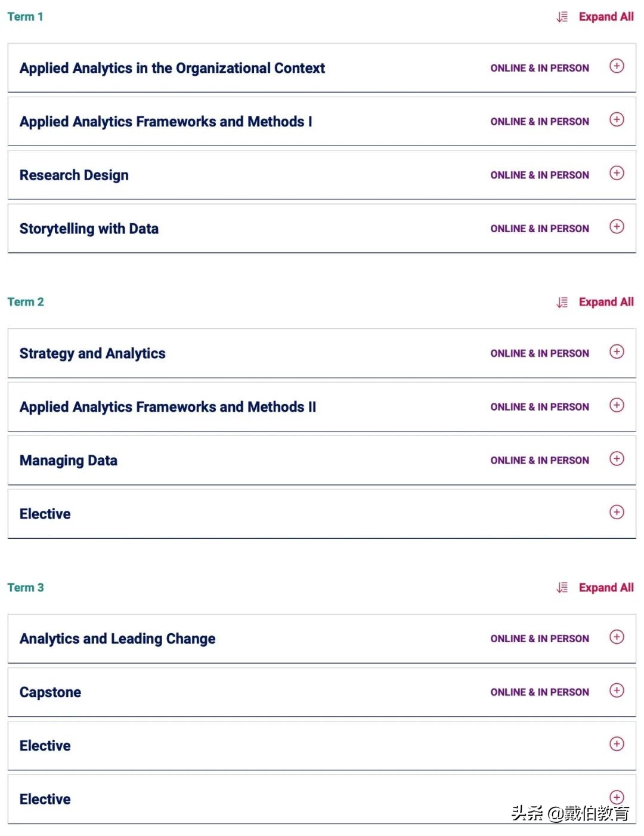Open the Storytelling with Data course title
The height and width of the screenshot is (836, 644).
[x=89, y=229]
